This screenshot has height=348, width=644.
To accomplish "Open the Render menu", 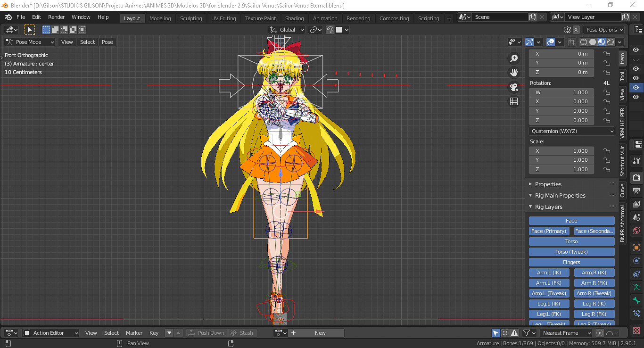I will tap(56, 17).
